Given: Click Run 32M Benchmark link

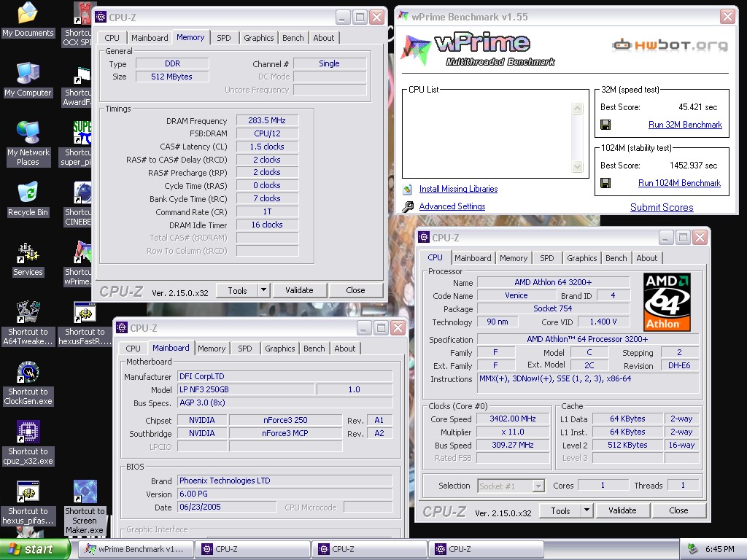Looking at the screenshot, I should click(x=685, y=125).
